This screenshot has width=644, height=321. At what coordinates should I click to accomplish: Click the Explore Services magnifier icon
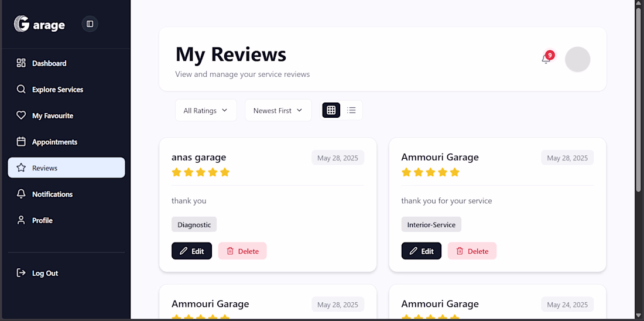[x=21, y=89]
